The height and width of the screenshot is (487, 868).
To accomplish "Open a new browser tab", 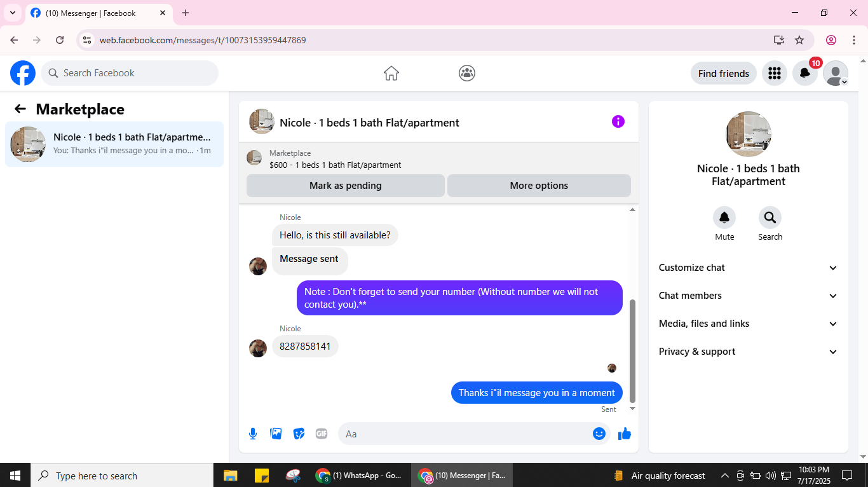I will coord(186,13).
